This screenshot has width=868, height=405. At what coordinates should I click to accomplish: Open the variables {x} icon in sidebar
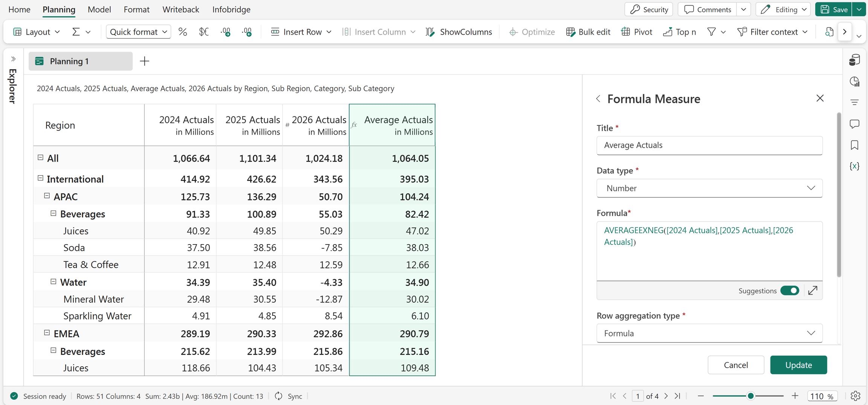pos(854,166)
